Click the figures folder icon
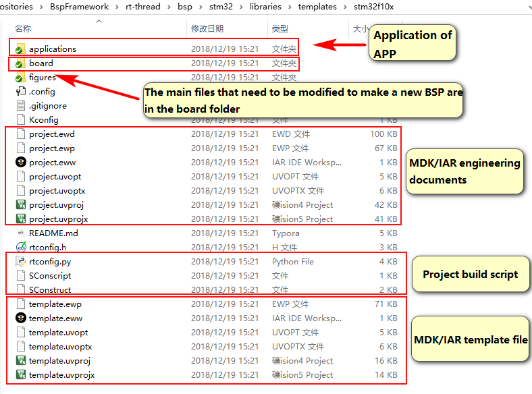532x394 pixels. tap(20, 78)
